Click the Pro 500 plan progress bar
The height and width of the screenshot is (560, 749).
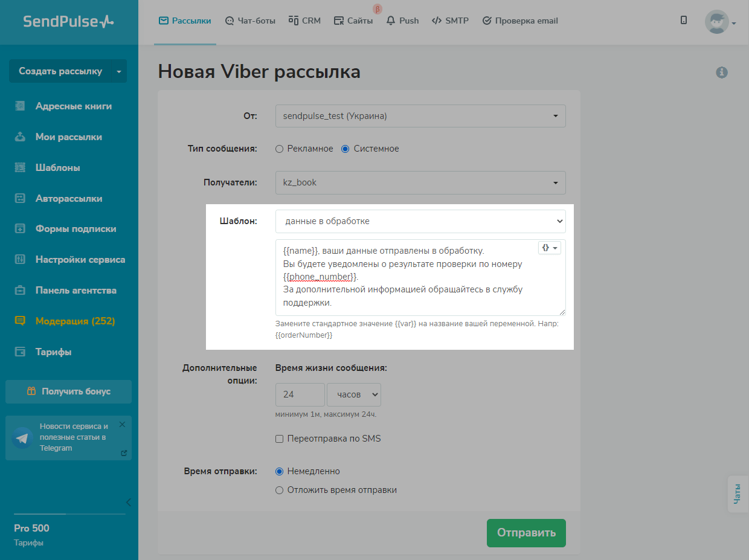click(x=70, y=514)
